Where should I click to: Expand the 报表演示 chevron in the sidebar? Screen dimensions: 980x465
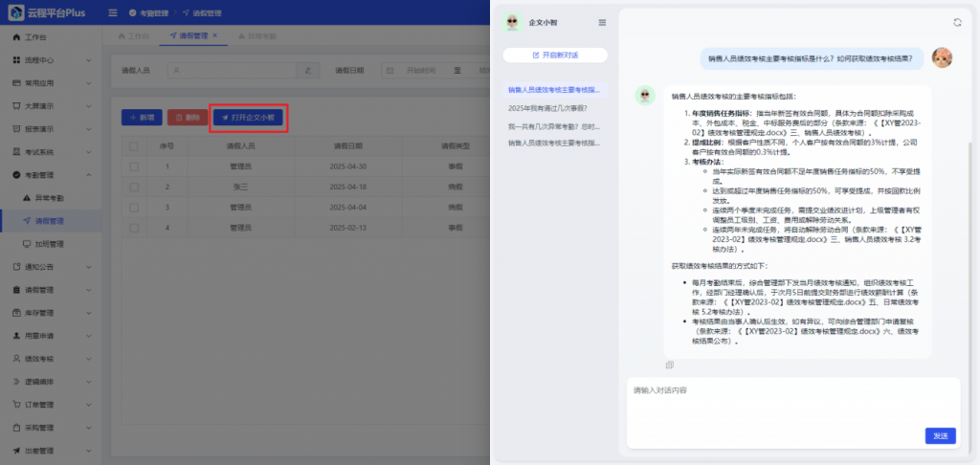(88, 129)
